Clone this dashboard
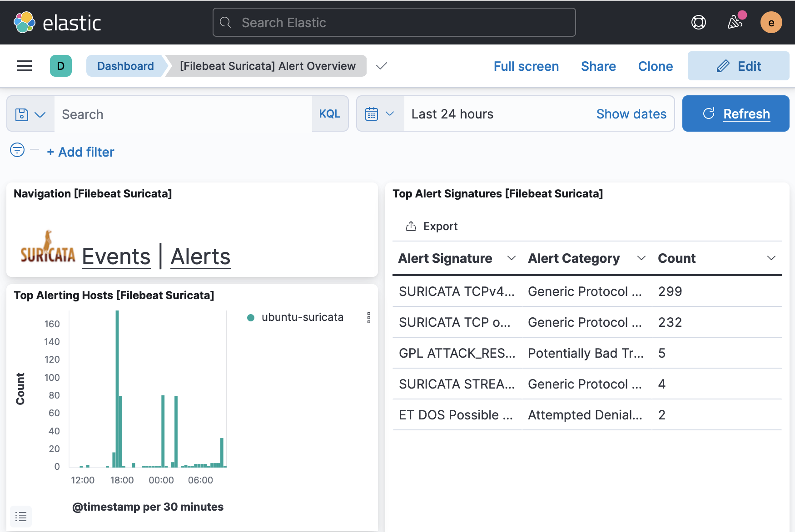Screen dimensions: 795x532 click(655, 66)
